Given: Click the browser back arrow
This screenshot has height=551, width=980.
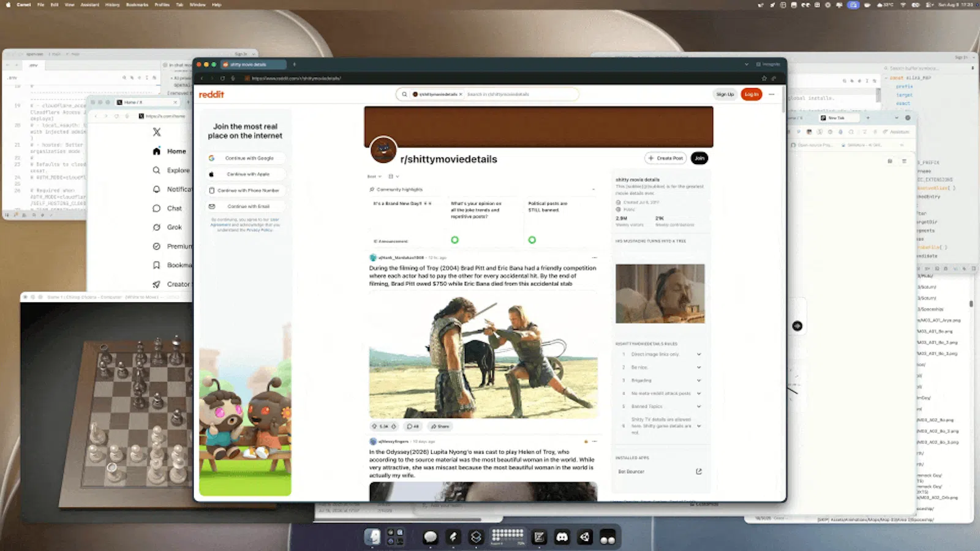Looking at the screenshot, I should [202, 78].
